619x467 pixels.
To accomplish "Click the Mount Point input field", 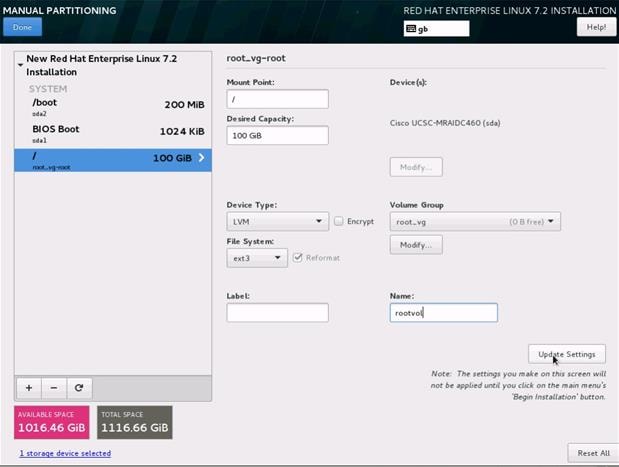I will (x=278, y=99).
